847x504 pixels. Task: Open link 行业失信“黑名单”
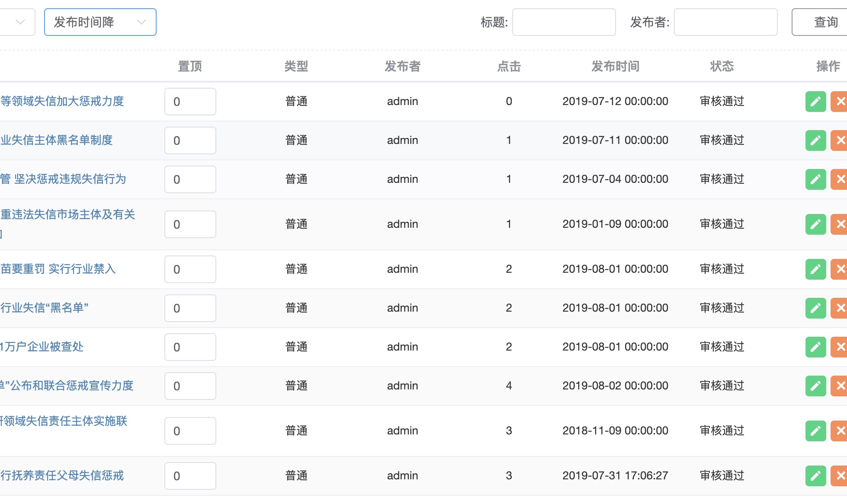click(x=45, y=308)
